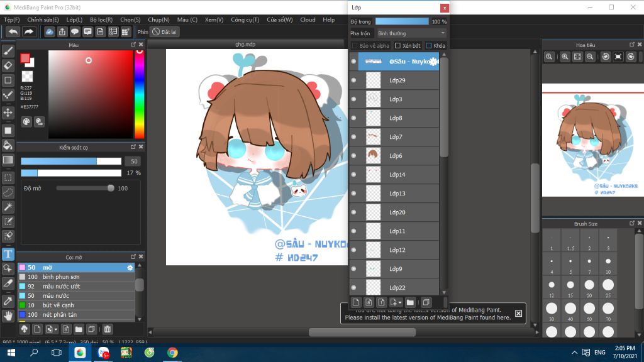Enable the Xén bớt clipping checkbox
The width and height of the screenshot is (644, 362).
397,45
